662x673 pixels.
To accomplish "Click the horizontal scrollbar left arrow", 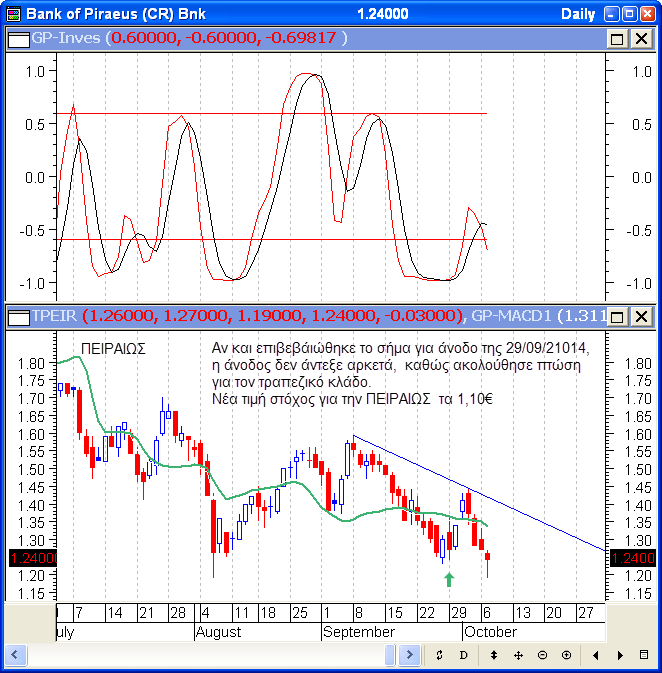I will 15,655.
